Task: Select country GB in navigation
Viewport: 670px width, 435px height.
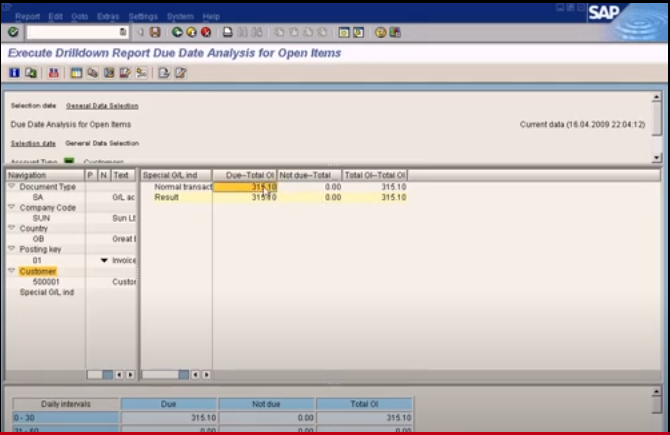Action: 38,239
